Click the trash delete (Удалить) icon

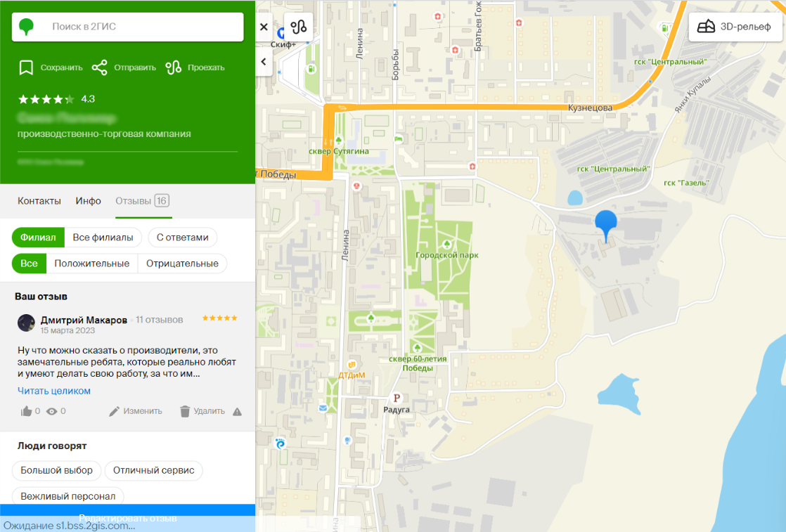coord(185,411)
